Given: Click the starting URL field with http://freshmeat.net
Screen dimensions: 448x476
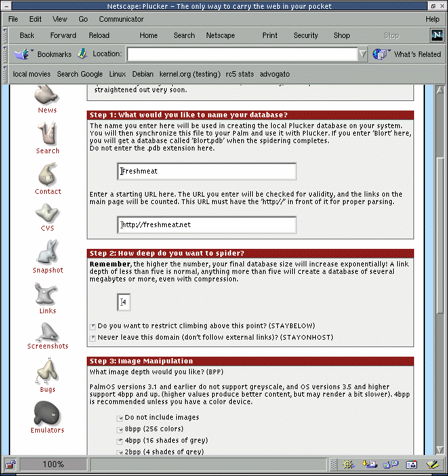Looking at the screenshot, I should pos(207,224).
